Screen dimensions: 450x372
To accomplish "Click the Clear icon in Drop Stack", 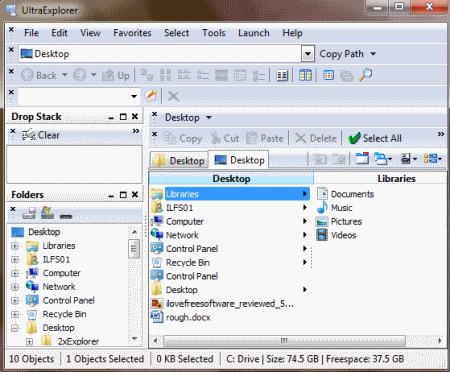I will tap(29, 135).
